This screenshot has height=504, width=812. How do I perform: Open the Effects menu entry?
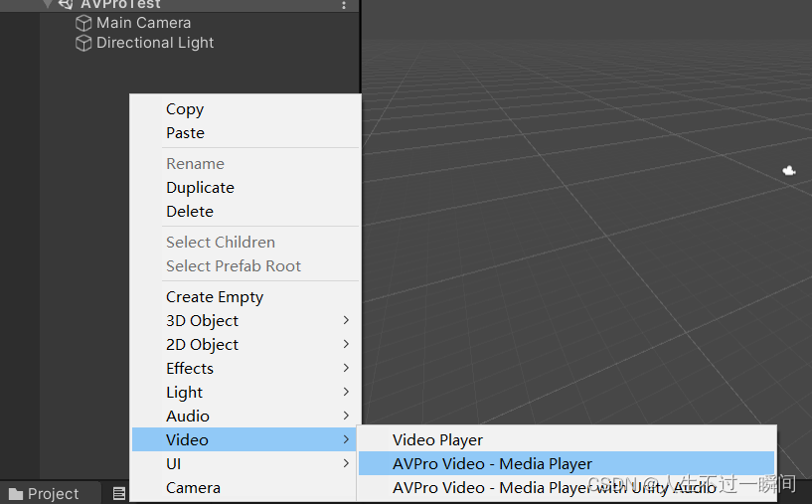244,368
